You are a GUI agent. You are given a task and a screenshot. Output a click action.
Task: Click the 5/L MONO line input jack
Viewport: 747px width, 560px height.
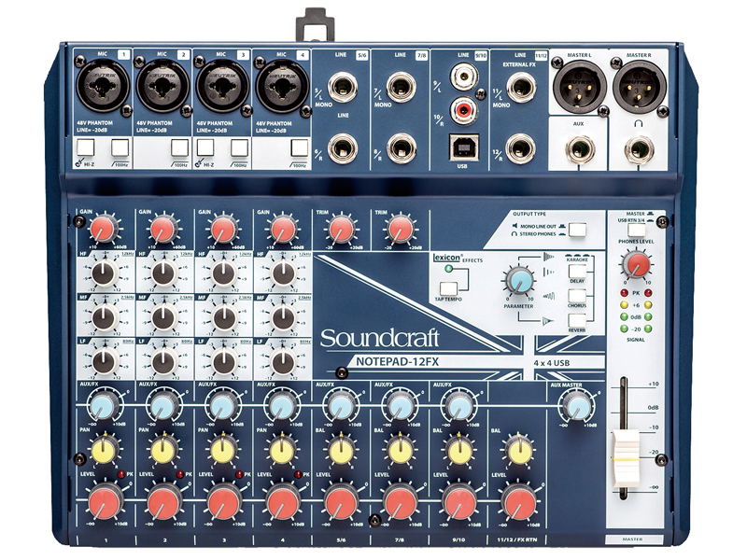tap(343, 87)
